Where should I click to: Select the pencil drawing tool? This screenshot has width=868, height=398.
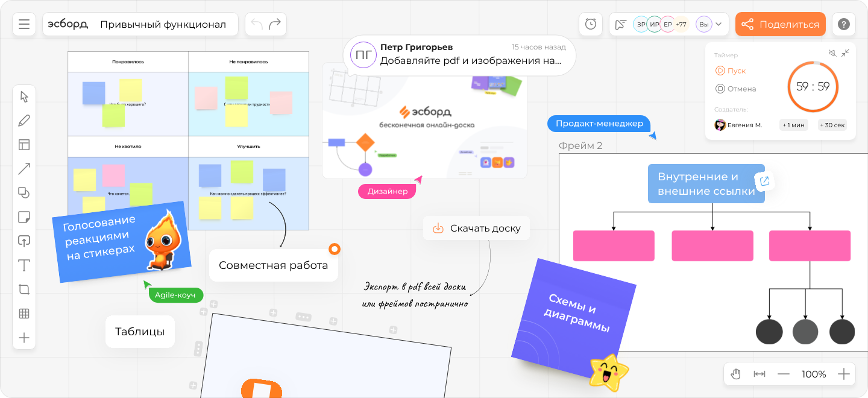coord(24,121)
